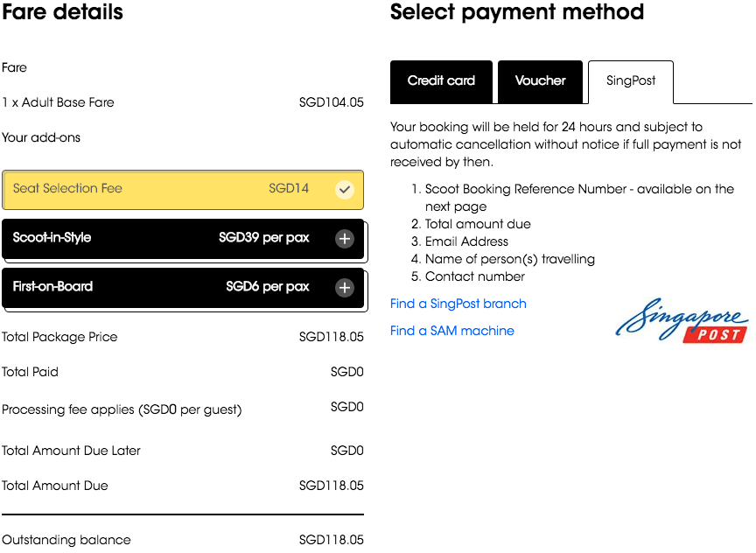Switch to the Credit card tab
Image resolution: width=756 pixels, height=553 pixels.
[x=441, y=81]
